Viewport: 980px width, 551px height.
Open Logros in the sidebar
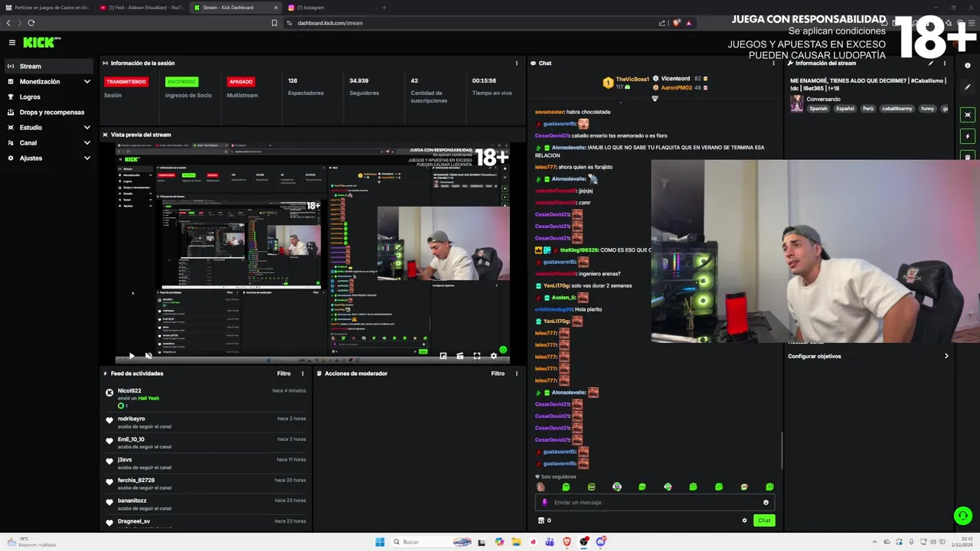(49, 97)
